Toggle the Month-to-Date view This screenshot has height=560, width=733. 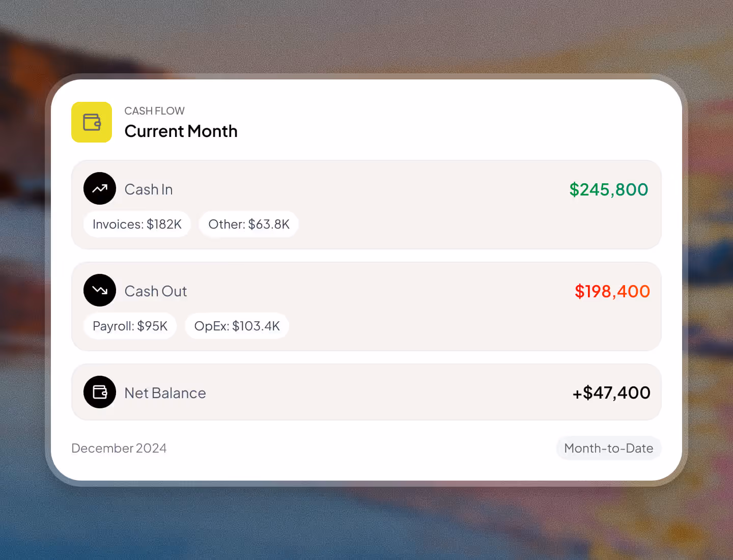[608, 448]
